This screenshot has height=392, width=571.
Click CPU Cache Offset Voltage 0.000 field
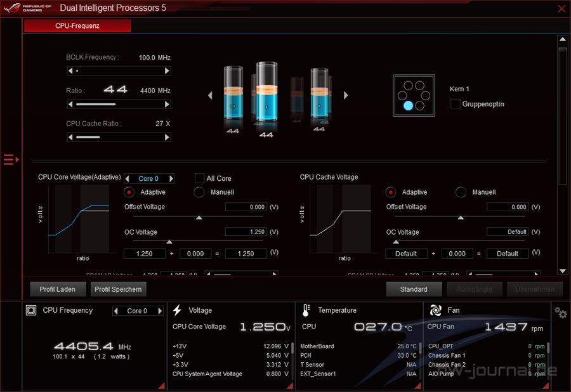(x=508, y=207)
